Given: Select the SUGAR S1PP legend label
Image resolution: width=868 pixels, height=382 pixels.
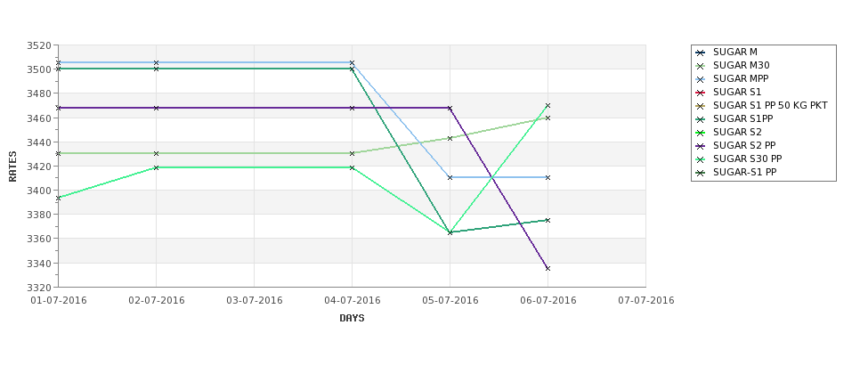Looking at the screenshot, I should (742, 119).
